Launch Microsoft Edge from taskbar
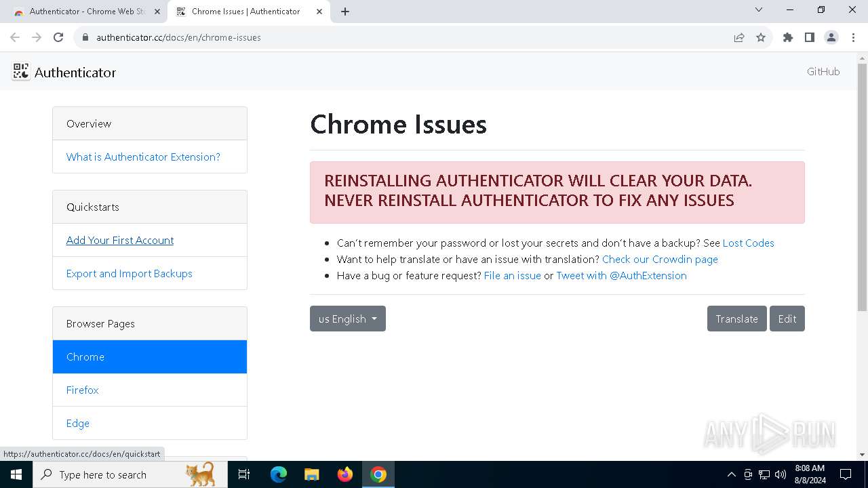 [279, 474]
